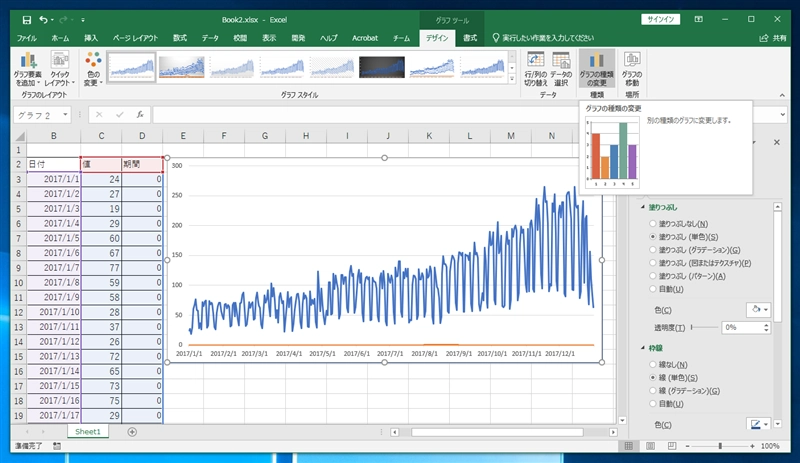Click Select Data (データの選択) icon
The height and width of the screenshot is (463, 800).
click(x=561, y=69)
